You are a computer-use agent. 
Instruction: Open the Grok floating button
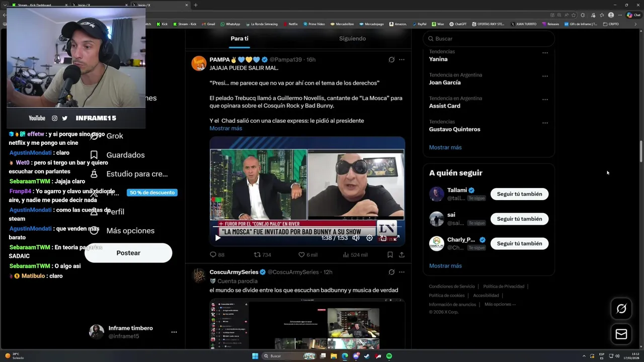[621, 309]
